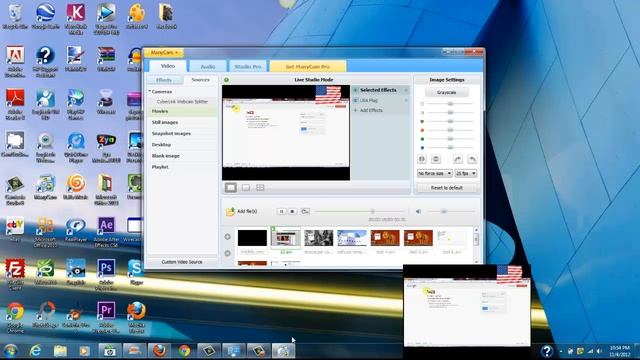Click the rotate clockwise icon

click(x=458, y=159)
